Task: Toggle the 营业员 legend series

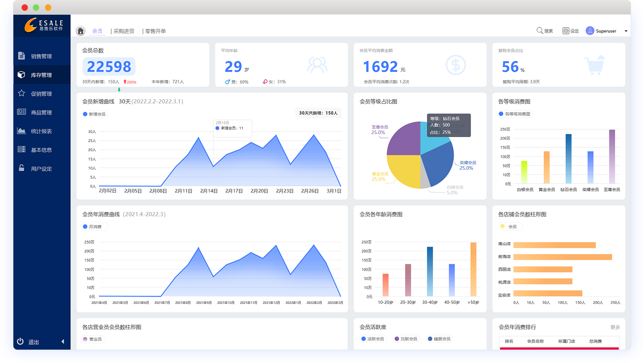Action: tap(93, 339)
